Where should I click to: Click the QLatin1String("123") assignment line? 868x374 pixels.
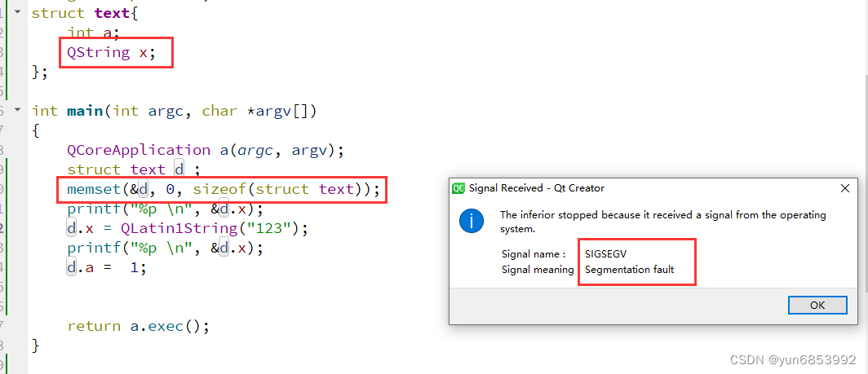[187, 228]
